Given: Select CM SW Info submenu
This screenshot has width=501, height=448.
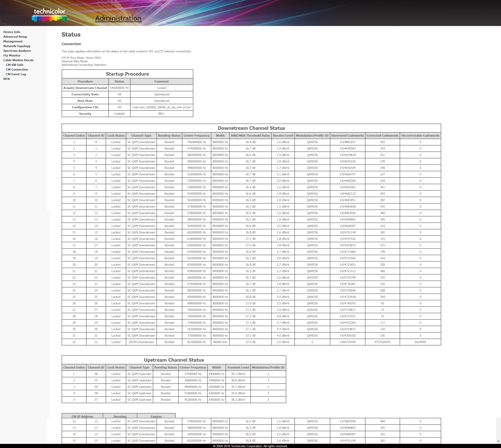Looking at the screenshot, I should pos(14,65).
